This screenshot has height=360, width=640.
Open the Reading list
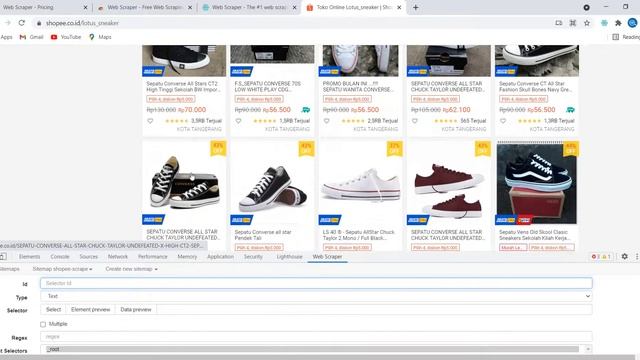tap(626, 37)
